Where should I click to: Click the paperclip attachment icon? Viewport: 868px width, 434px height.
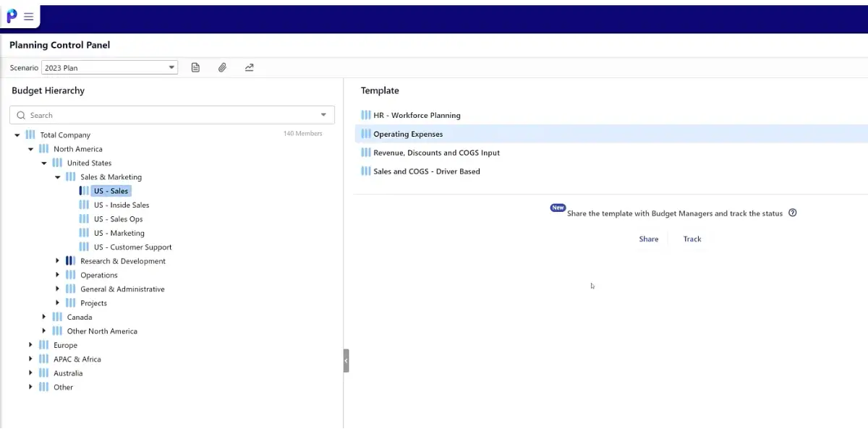[x=222, y=67]
